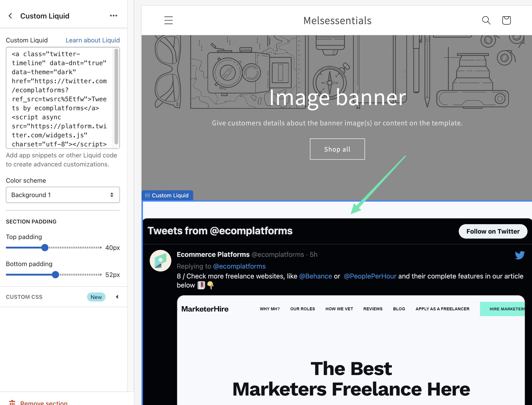
Task: Click the Custom CSS section header
Action: pyautogui.click(x=24, y=297)
